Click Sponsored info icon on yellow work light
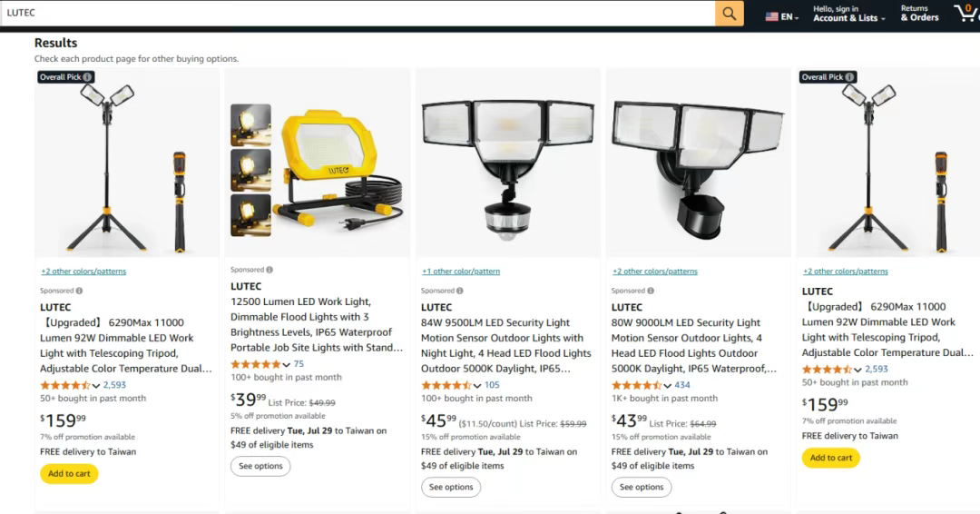 point(269,270)
